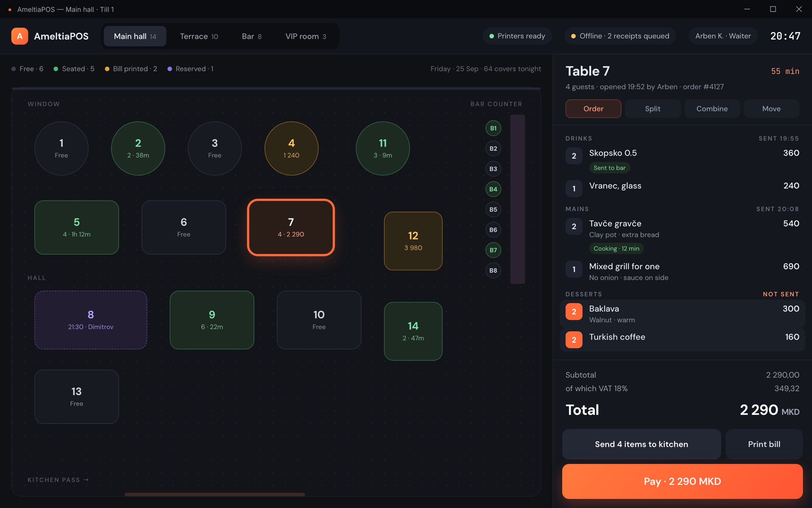Viewport: 812px width, 508px height.
Task: Select table 14 seated 47m
Action: [413, 331]
